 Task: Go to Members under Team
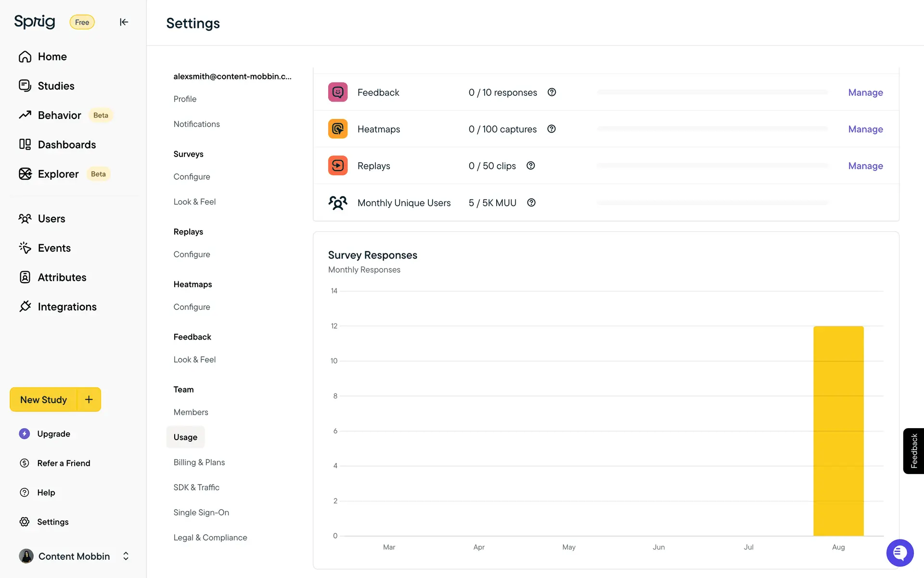click(x=191, y=412)
